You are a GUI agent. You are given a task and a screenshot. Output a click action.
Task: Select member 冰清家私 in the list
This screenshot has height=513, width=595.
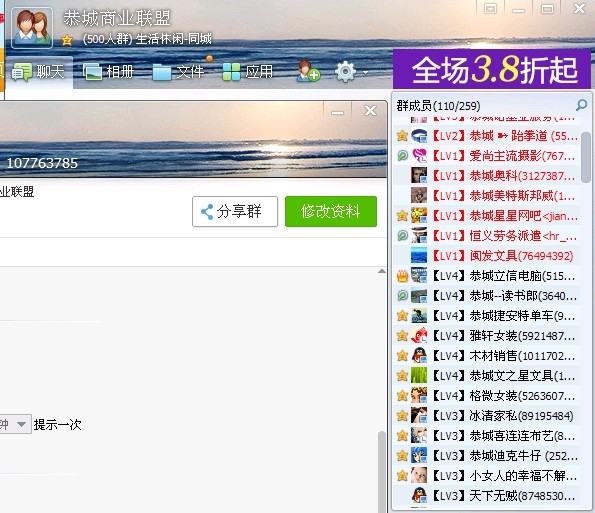tap(487, 416)
